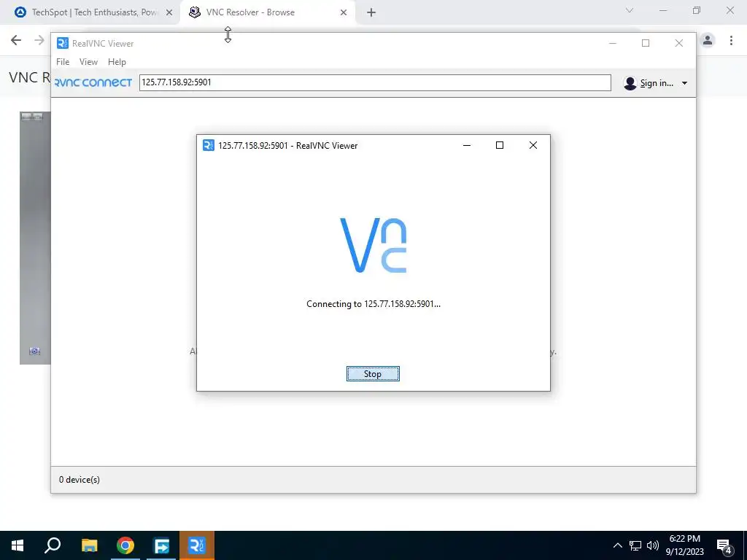Open the Chrome three-dot menu

pyautogui.click(x=731, y=40)
